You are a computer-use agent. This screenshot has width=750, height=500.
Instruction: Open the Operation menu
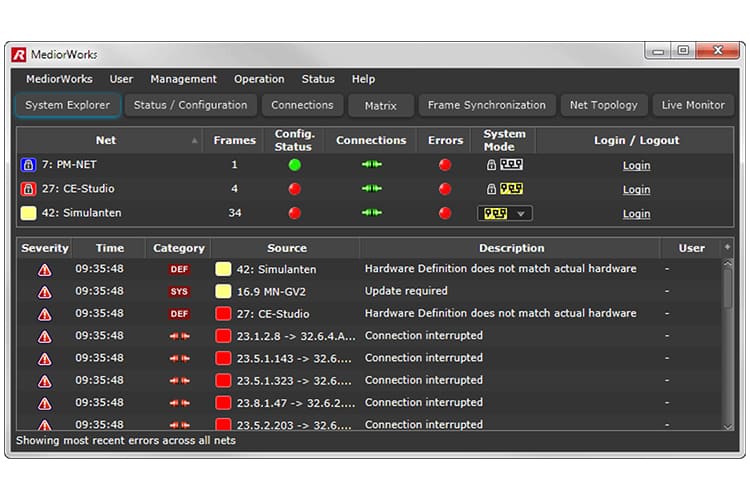(259, 79)
